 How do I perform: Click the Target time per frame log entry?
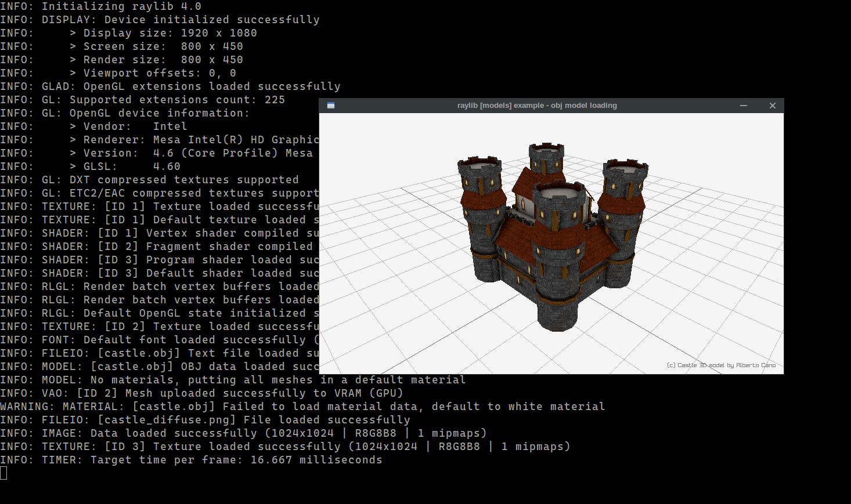coord(192,459)
